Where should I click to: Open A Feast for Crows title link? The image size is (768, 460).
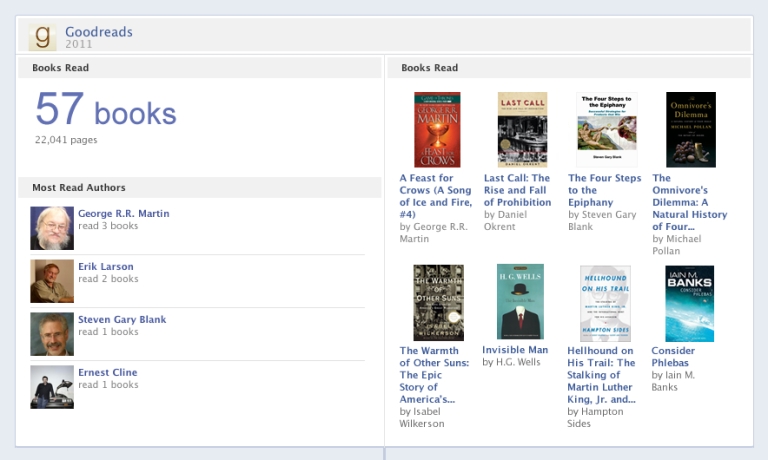(435, 196)
